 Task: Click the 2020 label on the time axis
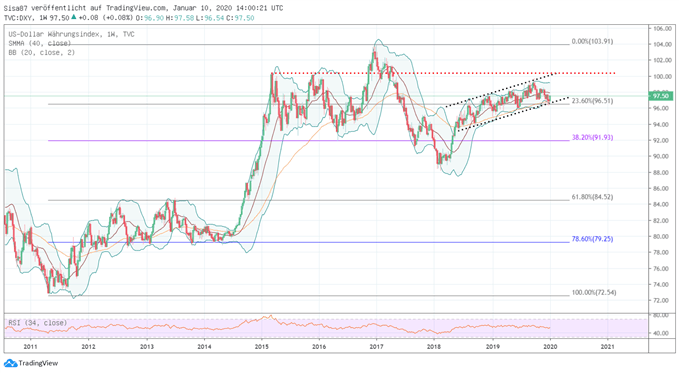[550, 347]
